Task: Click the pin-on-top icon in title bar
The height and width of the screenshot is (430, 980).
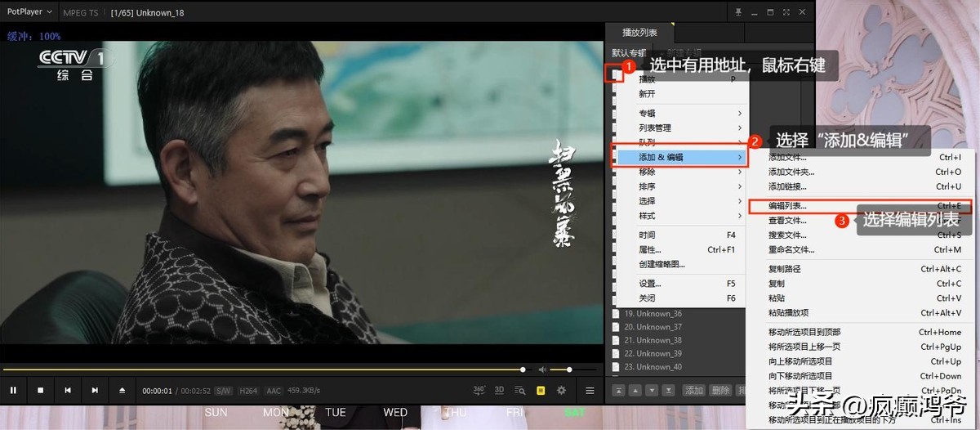Action: coord(738,11)
